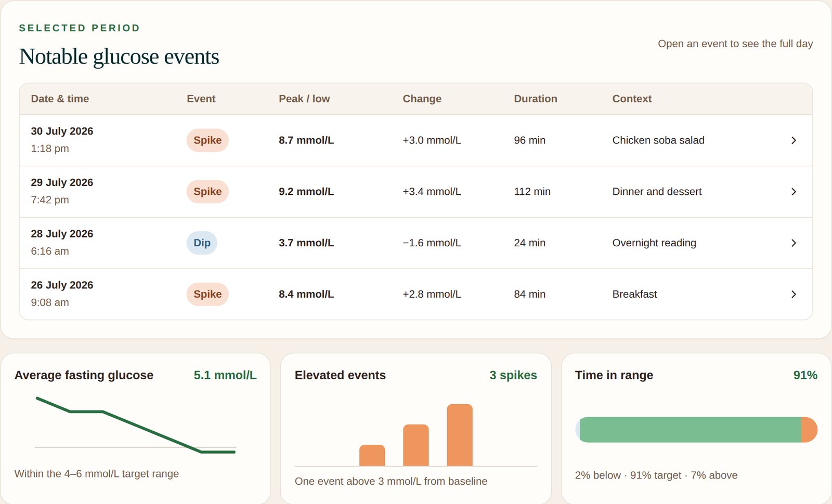
Task: Click the Spike badge for 29 July
Action: [x=207, y=192]
